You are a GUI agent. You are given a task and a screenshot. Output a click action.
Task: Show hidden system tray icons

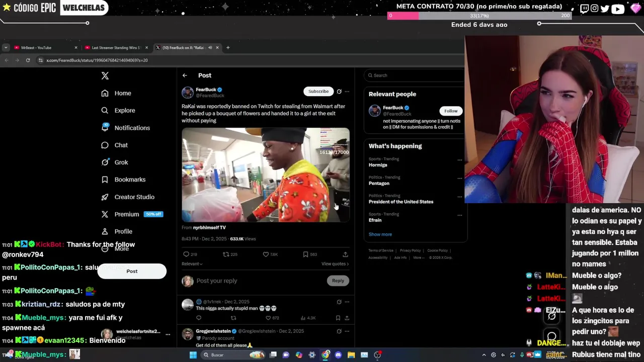484,355
